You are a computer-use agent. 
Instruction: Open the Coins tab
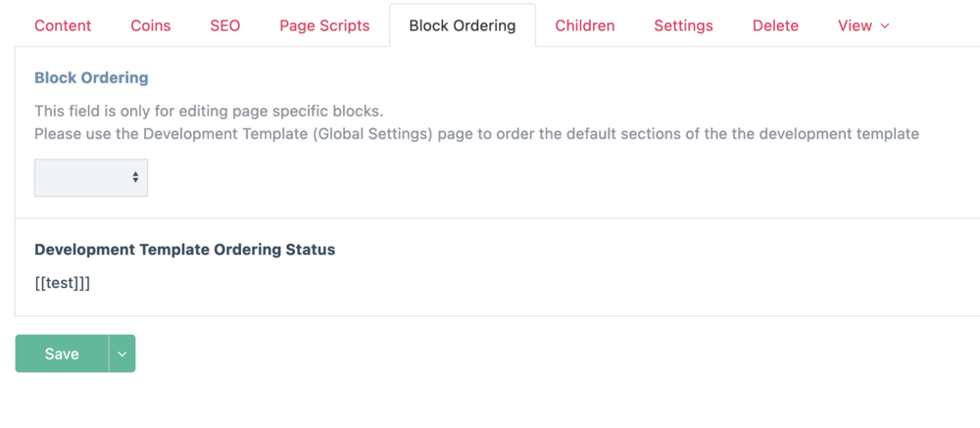tap(151, 26)
